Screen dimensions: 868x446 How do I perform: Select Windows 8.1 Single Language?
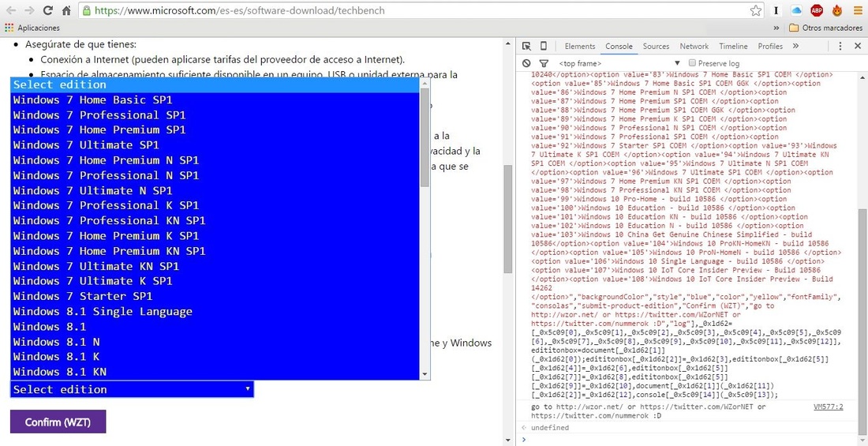pos(215,311)
